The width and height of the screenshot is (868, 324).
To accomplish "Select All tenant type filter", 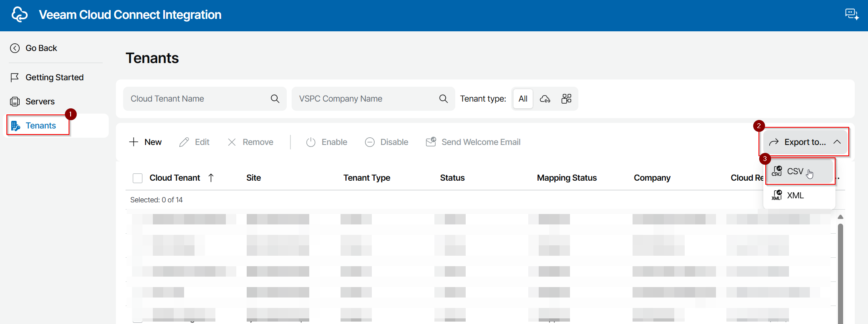I will (523, 99).
